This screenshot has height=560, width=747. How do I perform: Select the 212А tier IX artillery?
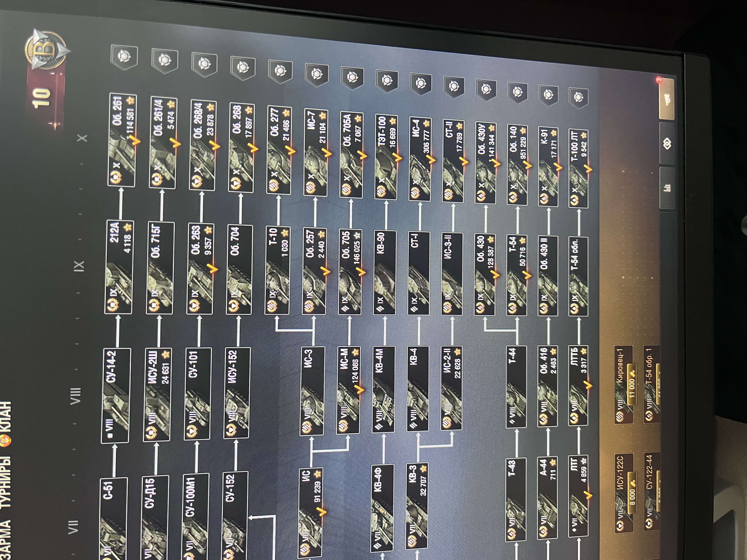pyautogui.click(x=119, y=267)
